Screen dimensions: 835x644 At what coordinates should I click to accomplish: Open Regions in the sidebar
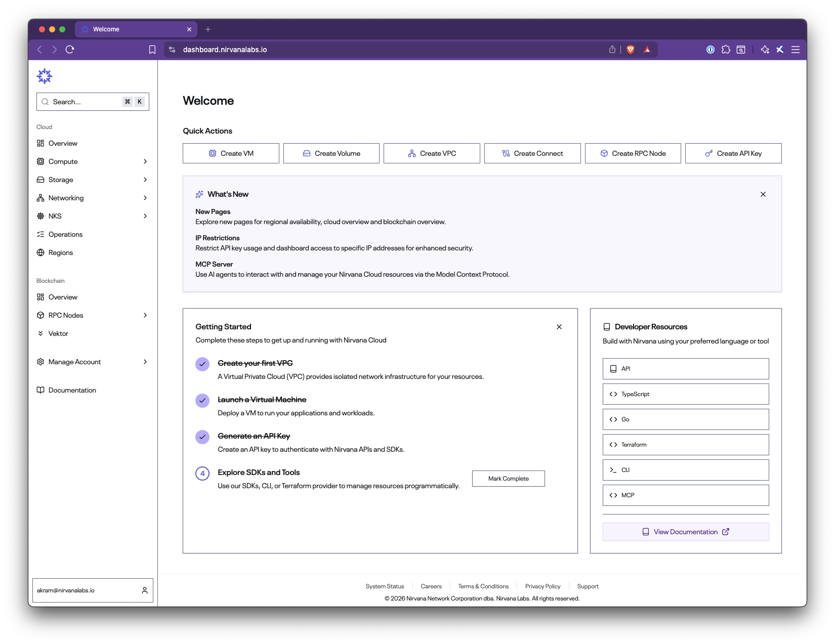coord(61,252)
